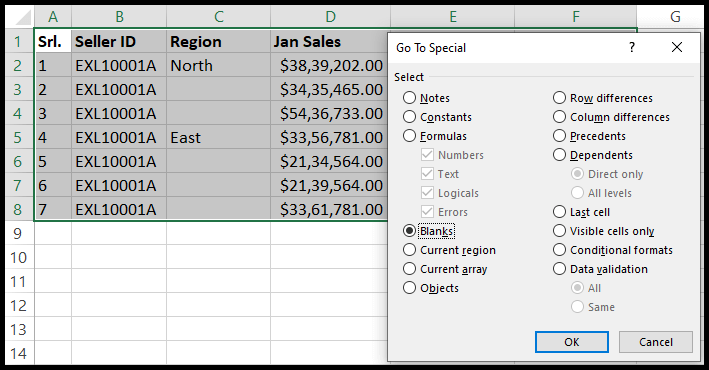This screenshot has height=370, width=709.
Task: Click the $21,34,564.00 sales cell
Action: (329, 161)
